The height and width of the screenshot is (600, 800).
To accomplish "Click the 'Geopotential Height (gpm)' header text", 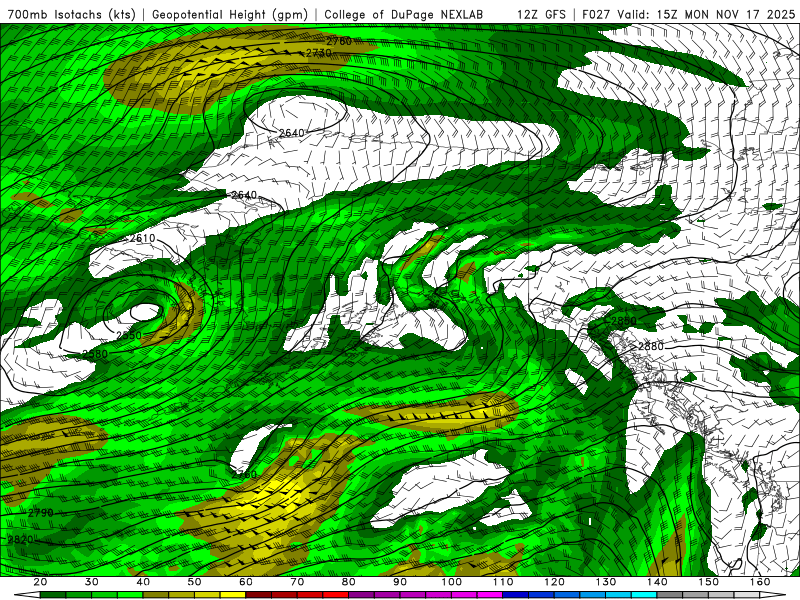I will click(x=230, y=14).
